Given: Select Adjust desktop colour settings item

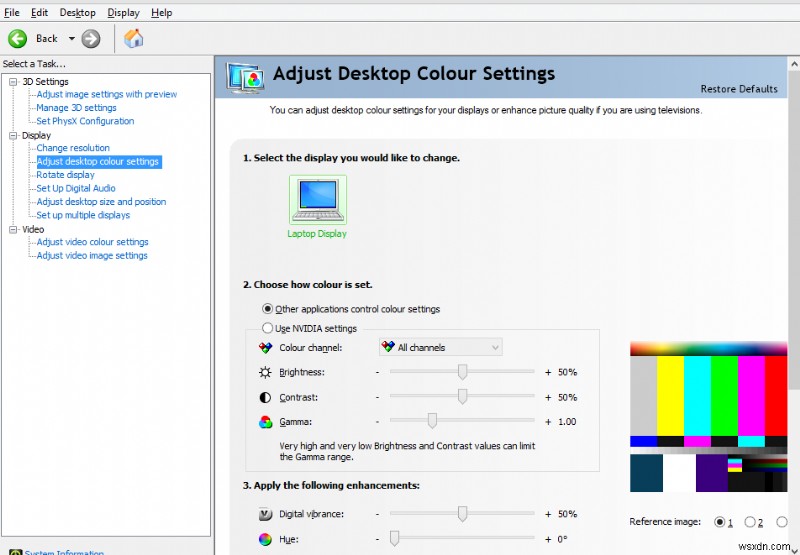Looking at the screenshot, I should coord(98,162).
